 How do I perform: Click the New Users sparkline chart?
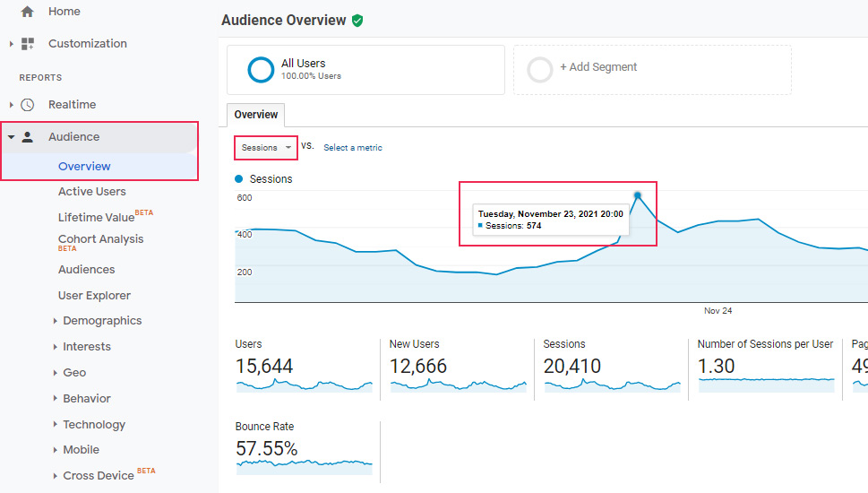pyautogui.click(x=459, y=385)
